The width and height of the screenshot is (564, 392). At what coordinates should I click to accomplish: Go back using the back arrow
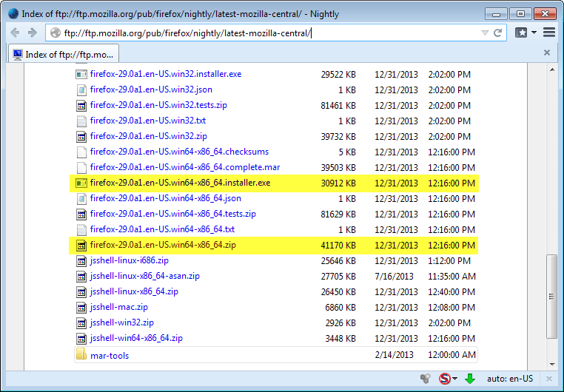pyautogui.click(x=15, y=33)
